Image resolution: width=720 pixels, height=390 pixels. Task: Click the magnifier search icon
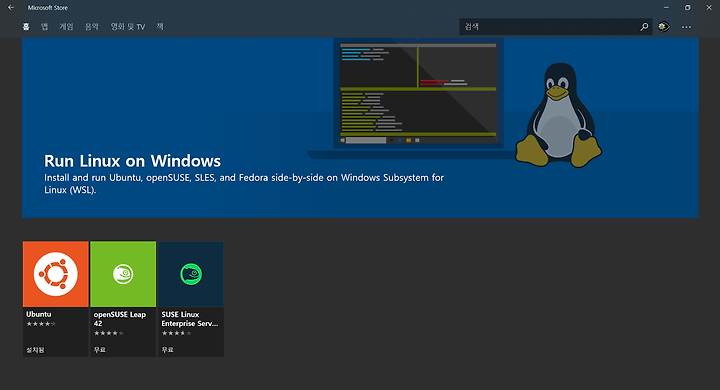click(644, 27)
